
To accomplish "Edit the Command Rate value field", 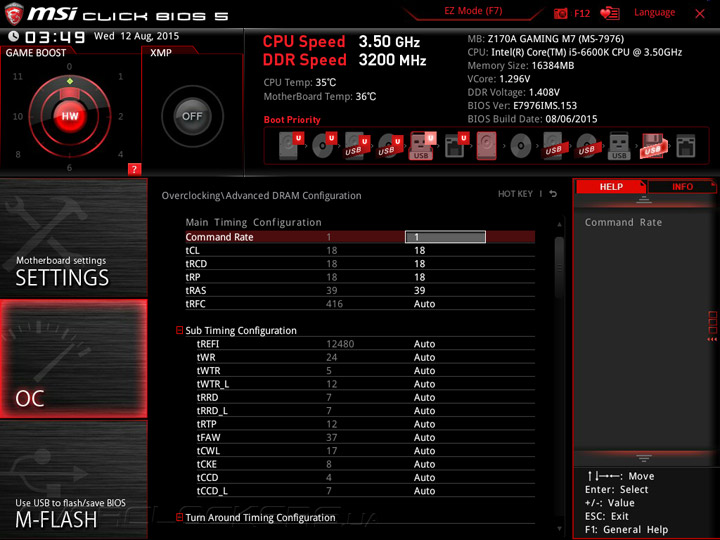I will coord(445,237).
